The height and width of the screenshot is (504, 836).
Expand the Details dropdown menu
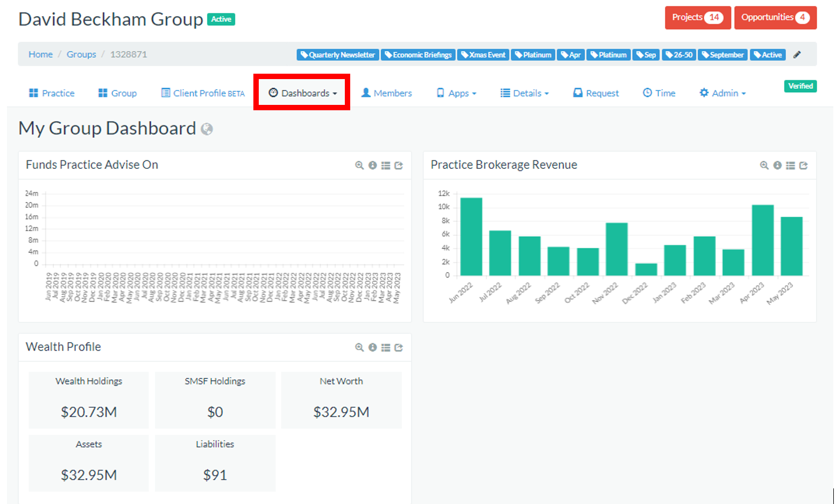pos(525,93)
